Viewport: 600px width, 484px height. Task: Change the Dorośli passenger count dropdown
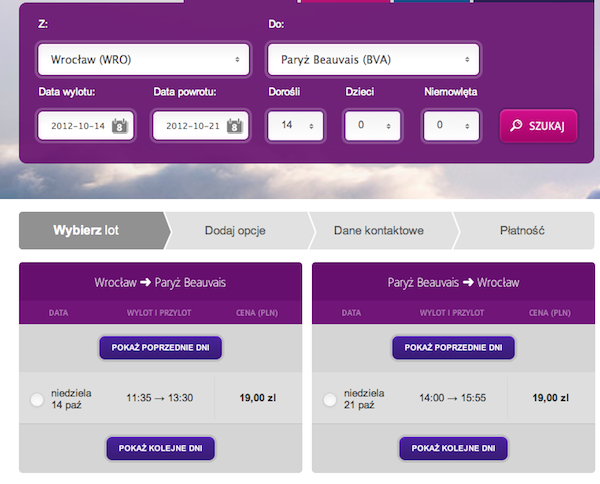295,125
